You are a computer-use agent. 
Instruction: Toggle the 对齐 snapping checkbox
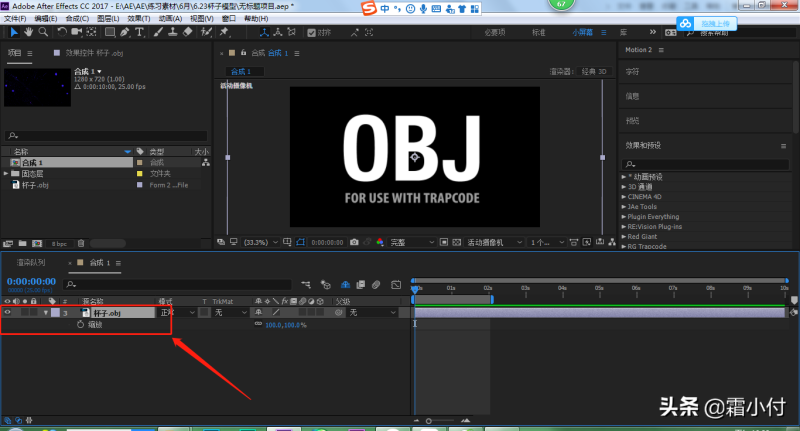pos(312,32)
